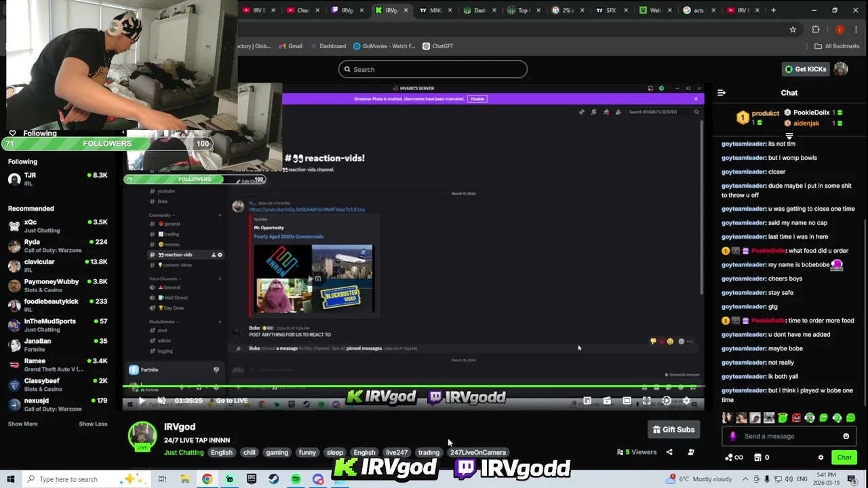Open GoMovies bookmark
868x488 pixels.
pyautogui.click(x=384, y=46)
